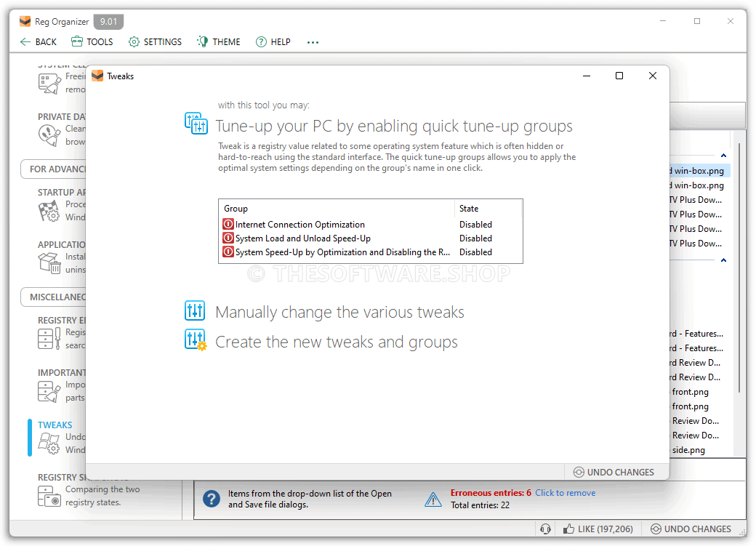Go back using the BACK arrow

click(39, 42)
